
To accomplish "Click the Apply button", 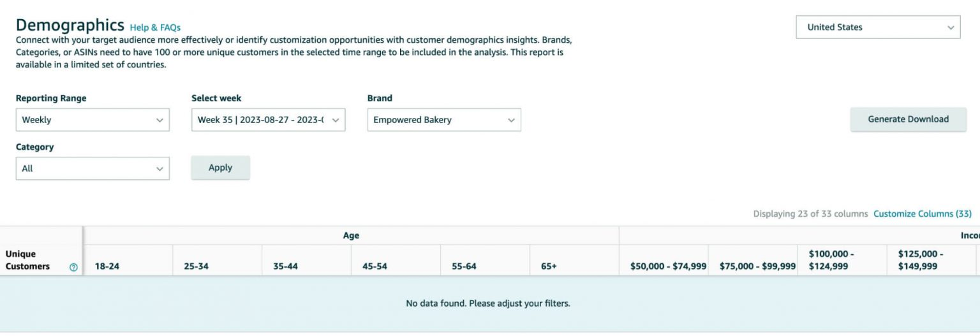I will (x=220, y=168).
